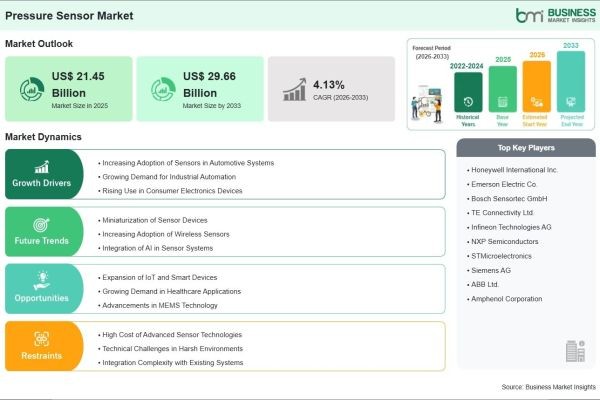
Task: Click the bar chart icon above Growth Drivers
Action: click(x=42, y=167)
